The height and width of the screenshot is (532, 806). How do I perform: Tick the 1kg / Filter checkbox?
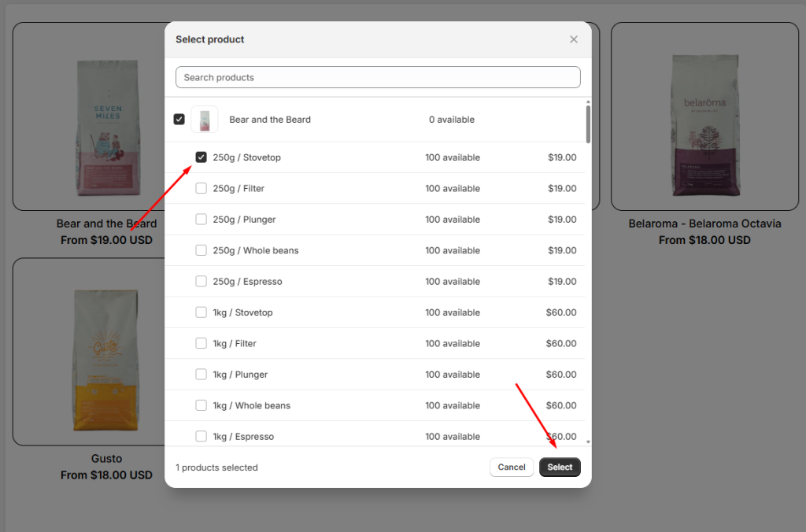201,344
